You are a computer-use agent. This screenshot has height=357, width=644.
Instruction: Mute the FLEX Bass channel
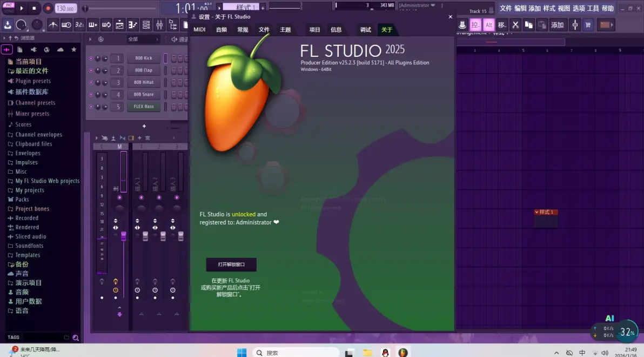click(91, 107)
